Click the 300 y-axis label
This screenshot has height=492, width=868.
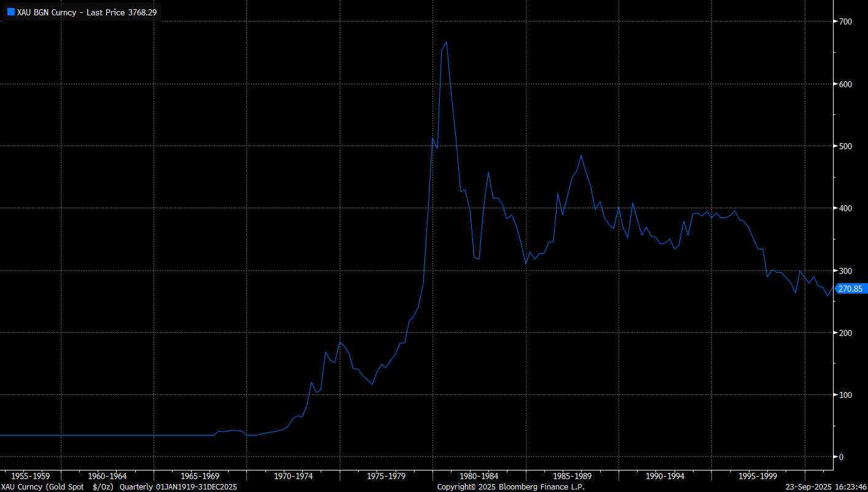coord(845,270)
